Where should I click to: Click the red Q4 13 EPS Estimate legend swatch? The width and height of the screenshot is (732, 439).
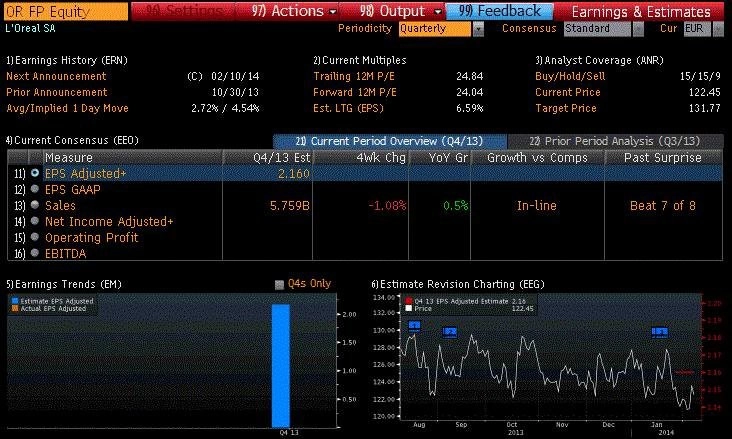pyautogui.click(x=409, y=301)
